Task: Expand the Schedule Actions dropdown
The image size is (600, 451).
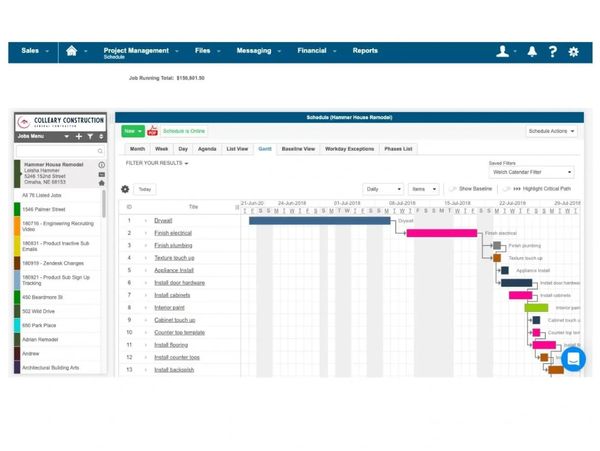Action: pos(552,131)
